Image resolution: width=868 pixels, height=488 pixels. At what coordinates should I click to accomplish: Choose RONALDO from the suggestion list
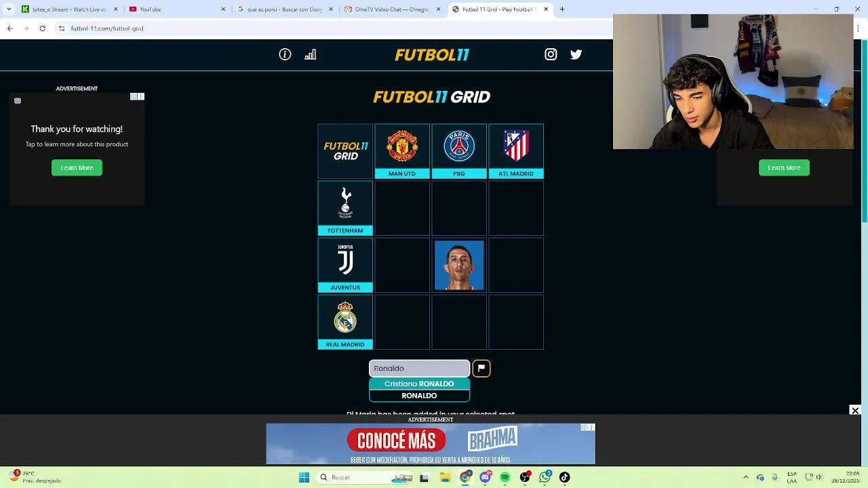pyautogui.click(x=419, y=396)
